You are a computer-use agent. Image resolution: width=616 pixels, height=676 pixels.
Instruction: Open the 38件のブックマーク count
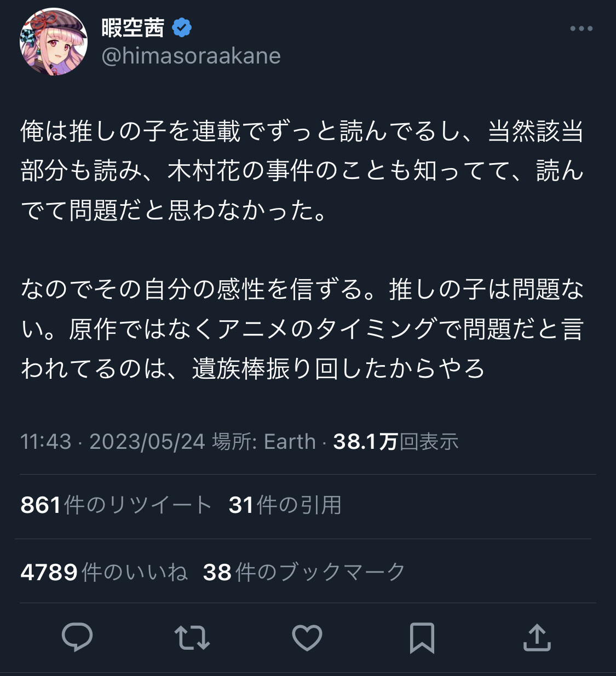(x=304, y=573)
